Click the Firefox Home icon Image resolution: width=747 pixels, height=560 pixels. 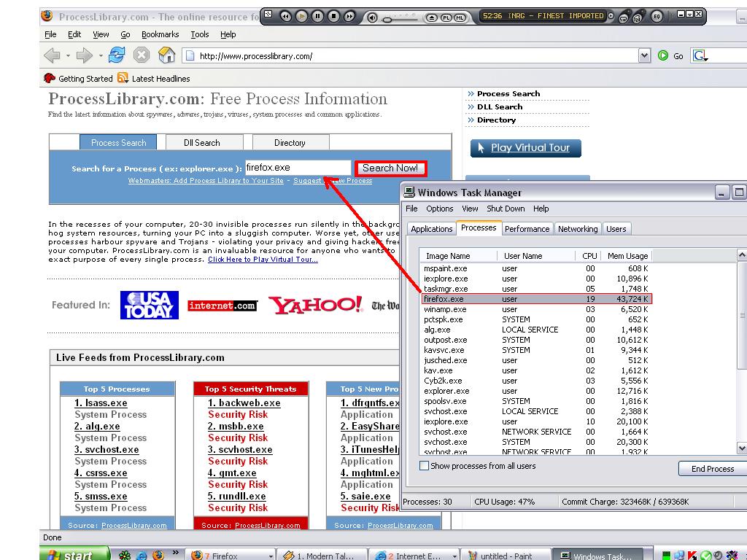[x=167, y=55]
